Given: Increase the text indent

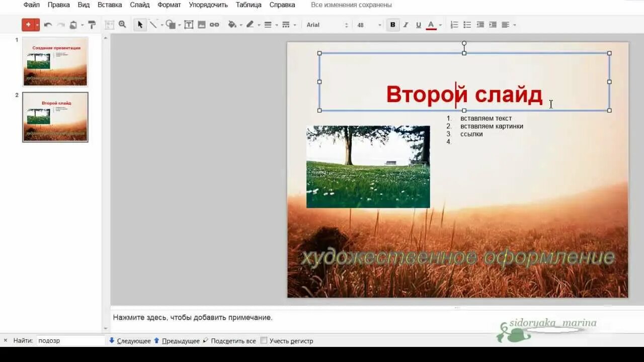Looking at the screenshot, I should click(493, 25).
